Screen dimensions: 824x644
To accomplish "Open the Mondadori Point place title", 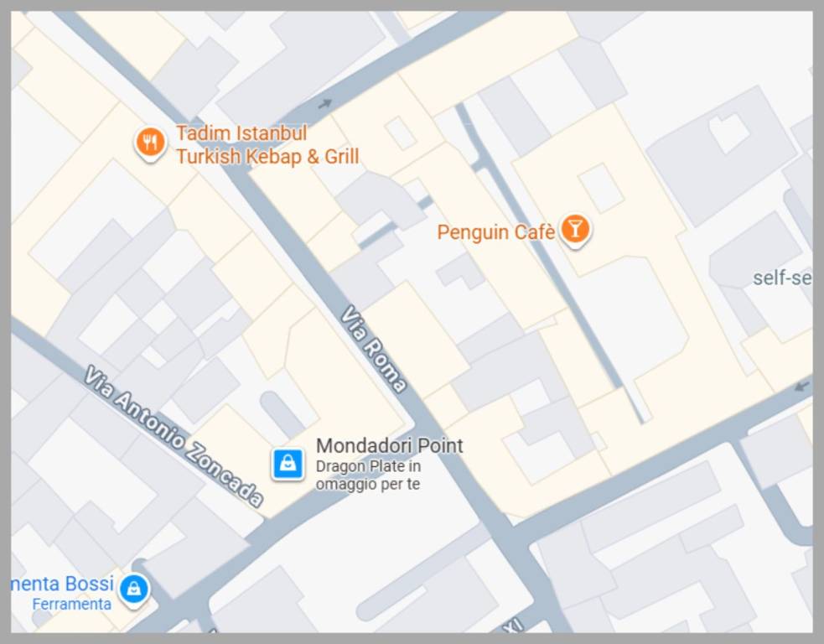I will [390, 446].
